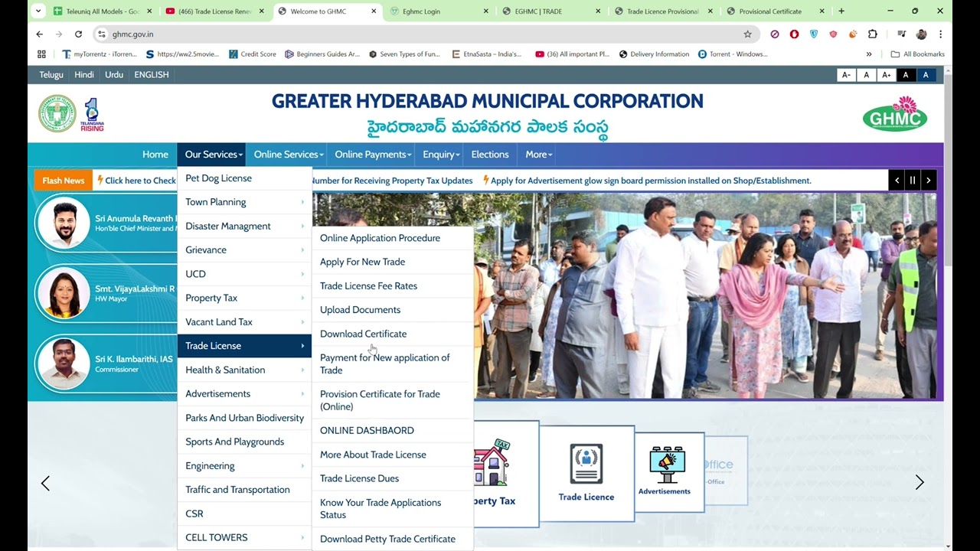The width and height of the screenshot is (980, 551).
Task: Select the blue contrast theme swatch
Action: tap(926, 75)
